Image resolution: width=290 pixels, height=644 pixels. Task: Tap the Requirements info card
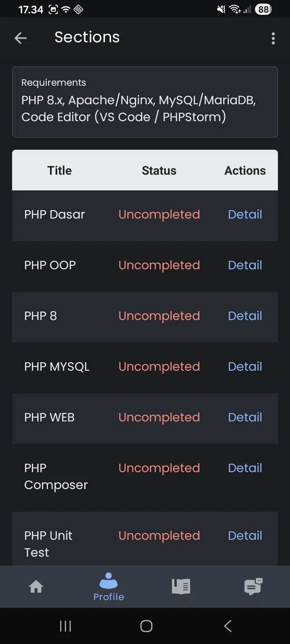(145, 102)
